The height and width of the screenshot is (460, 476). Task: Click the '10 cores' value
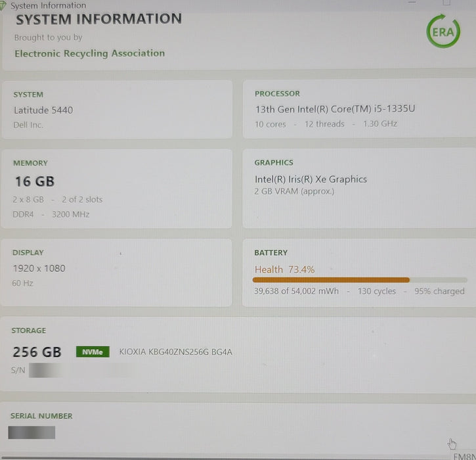270,124
